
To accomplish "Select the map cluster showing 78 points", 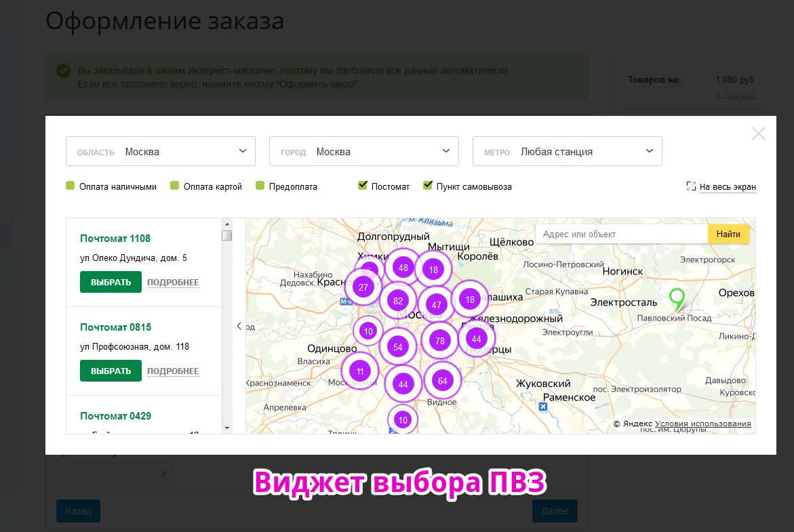I will 440,341.
